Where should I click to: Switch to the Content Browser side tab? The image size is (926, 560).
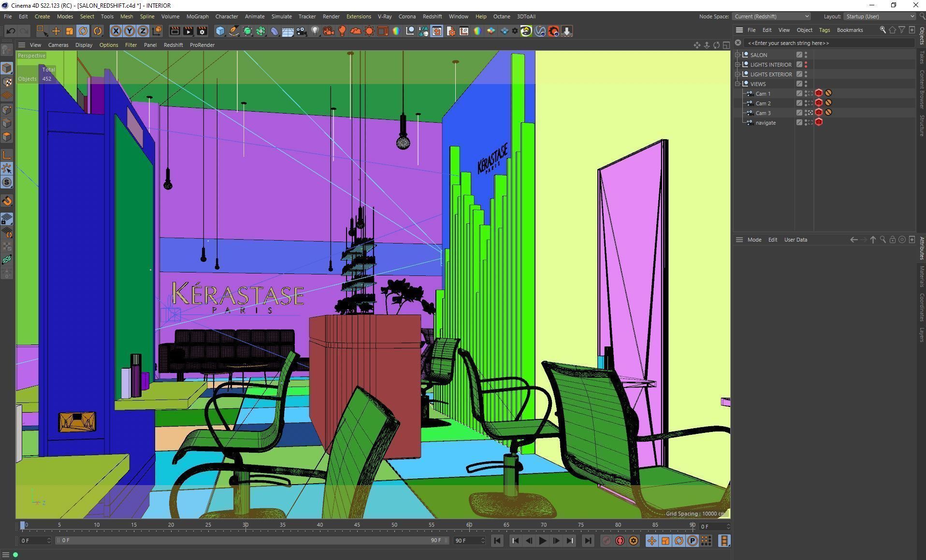click(x=922, y=89)
